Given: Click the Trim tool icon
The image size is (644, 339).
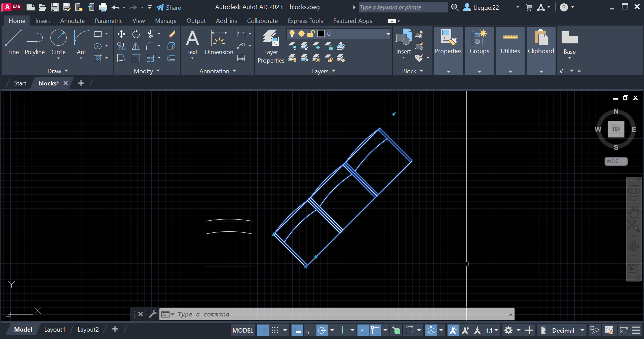Looking at the screenshot, I should point(150,34).
